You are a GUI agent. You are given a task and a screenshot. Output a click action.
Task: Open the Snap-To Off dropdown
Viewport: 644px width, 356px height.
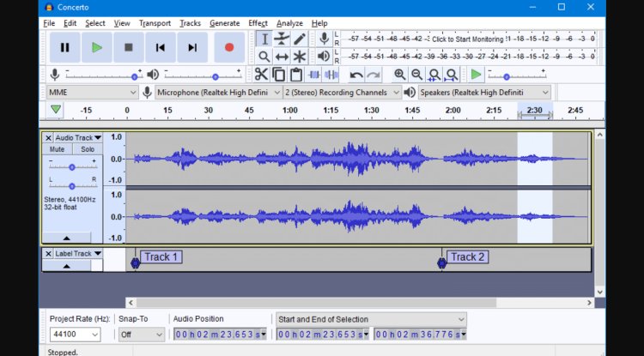(x=142, y=335)
